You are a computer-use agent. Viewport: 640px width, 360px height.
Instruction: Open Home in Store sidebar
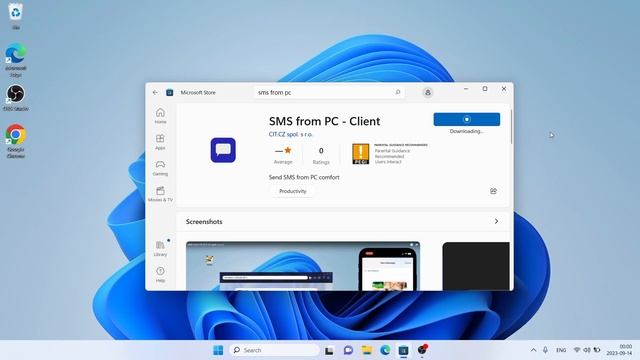tap(160, 116)
